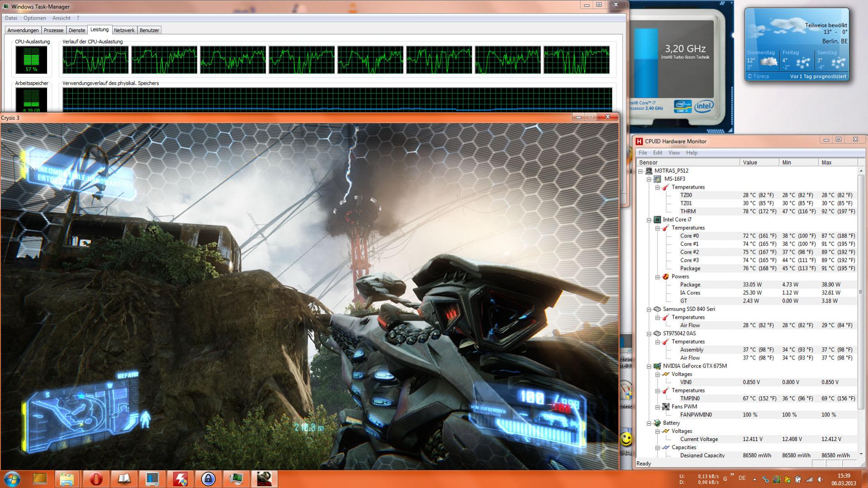The width and height of the screenshot is (868, 488).
Task: Open the Datei menu in Task-Manager
Action: pos(11,18)
